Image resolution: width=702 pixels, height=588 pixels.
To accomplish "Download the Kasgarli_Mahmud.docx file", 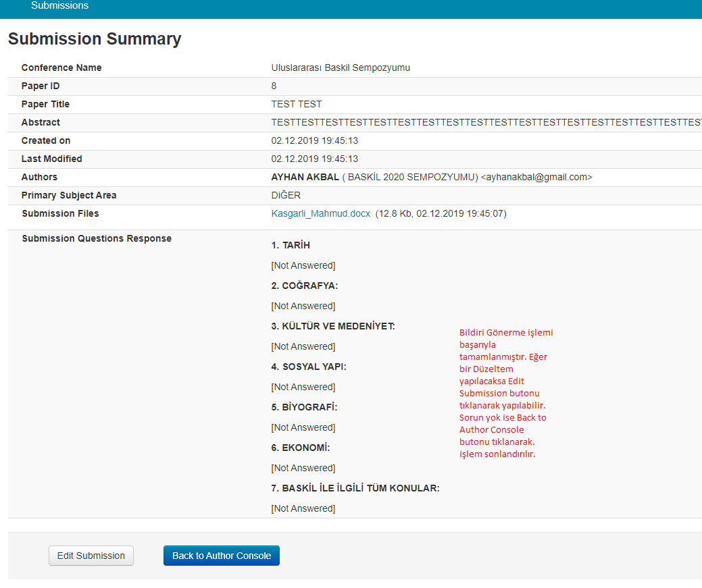I will coord(320,214).
